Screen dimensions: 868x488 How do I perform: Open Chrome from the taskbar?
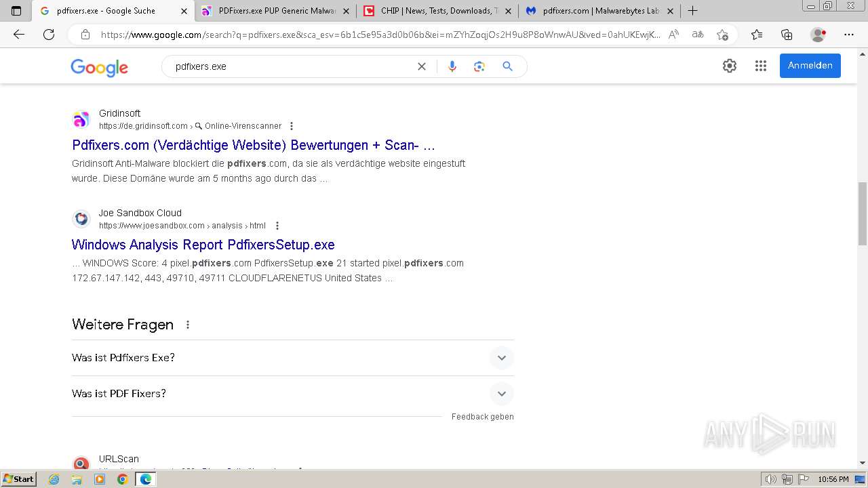[x=122, y=479]
